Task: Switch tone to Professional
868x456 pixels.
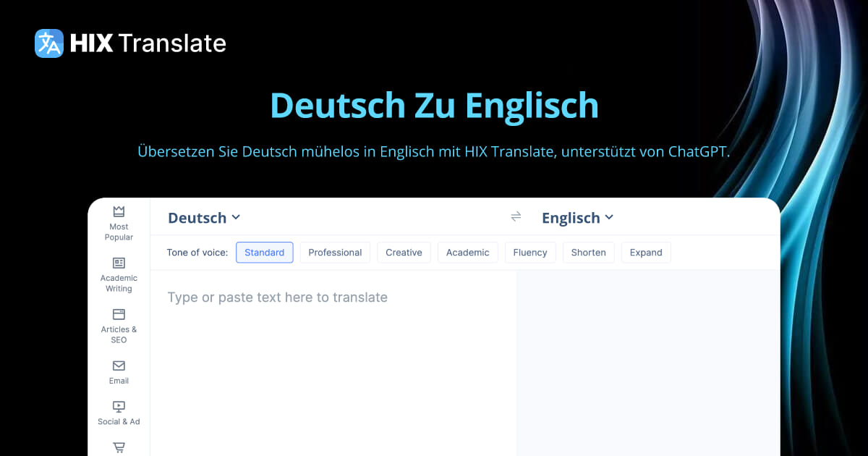Action: [335, 252]
